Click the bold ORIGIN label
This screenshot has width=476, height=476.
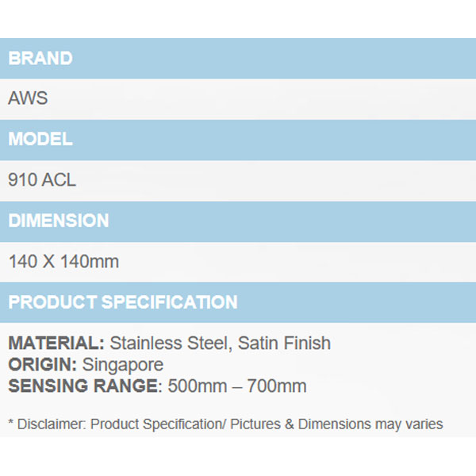click(43, 365)
